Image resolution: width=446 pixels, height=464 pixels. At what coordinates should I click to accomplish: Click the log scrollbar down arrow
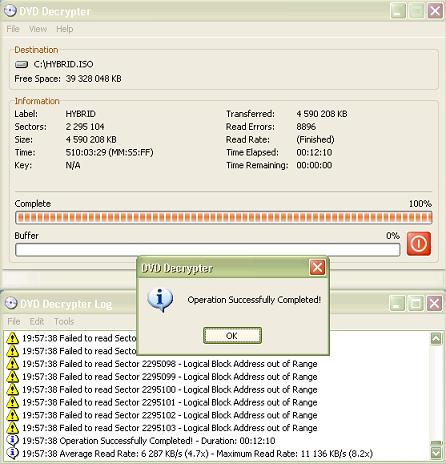click(436, 452)
